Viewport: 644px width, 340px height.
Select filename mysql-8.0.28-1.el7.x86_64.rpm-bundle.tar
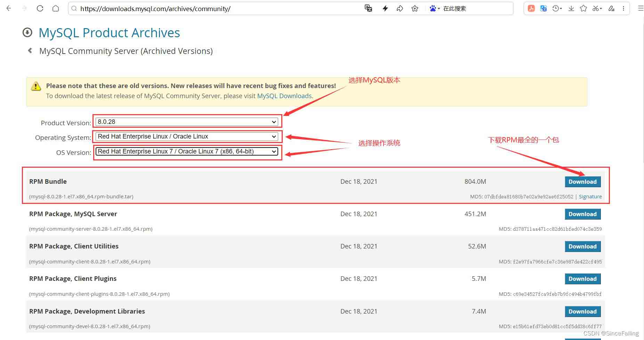81,197
